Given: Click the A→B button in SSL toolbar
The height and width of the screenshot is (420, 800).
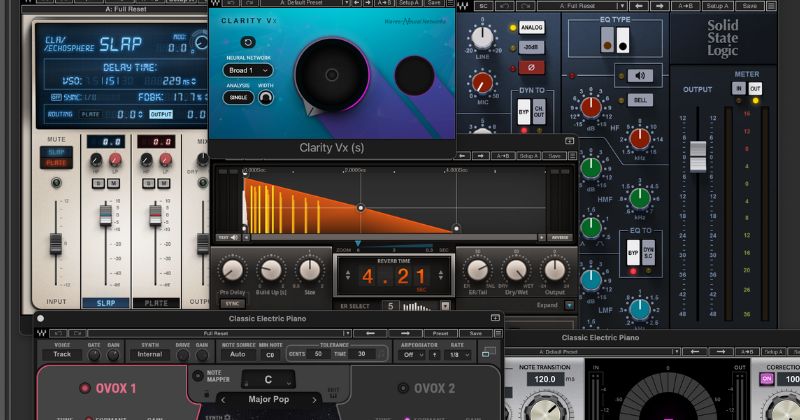Looking at the screenshot, I should pyautogui.click(x=685, y=6).
